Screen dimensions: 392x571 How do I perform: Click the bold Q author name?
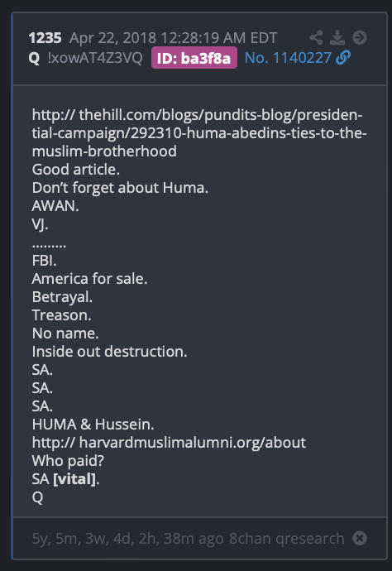pyautogui.click(x=34, y=58)
